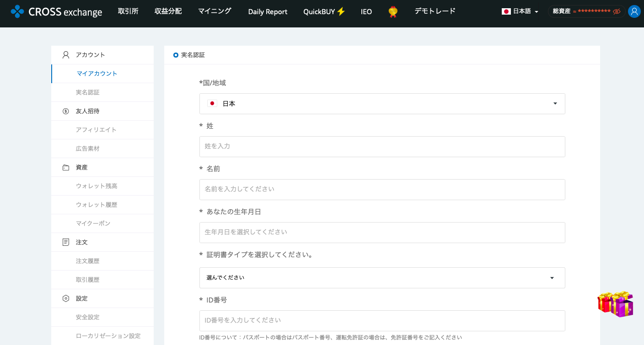The height and width of the screenshot is (345, 644).
Task: Toggle total assets visibility eye icon
Action: (x=616, y=11)
